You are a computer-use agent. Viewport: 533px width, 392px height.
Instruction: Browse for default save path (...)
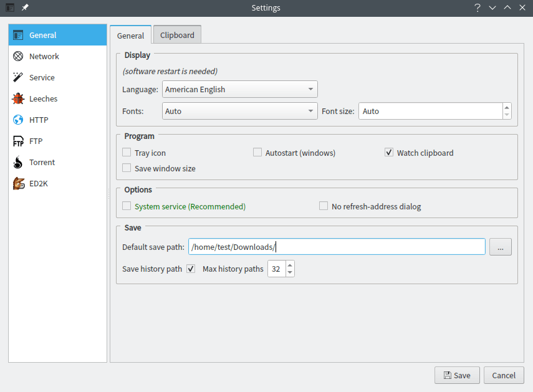501,247
